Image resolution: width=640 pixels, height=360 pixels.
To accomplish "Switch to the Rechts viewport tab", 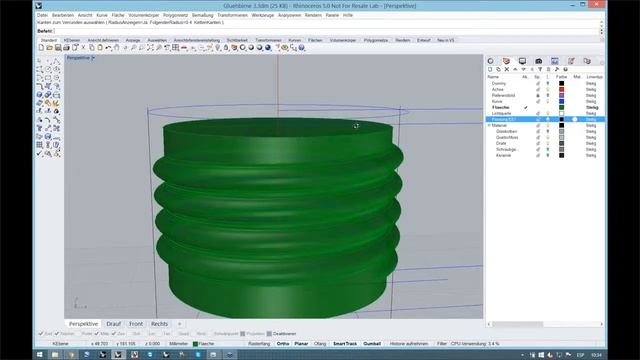I will pos(159,324).
